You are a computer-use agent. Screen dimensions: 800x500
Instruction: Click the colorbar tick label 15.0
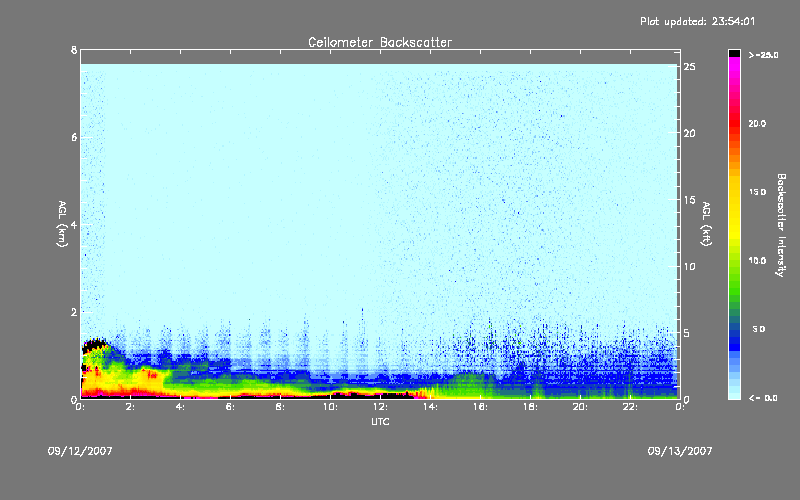tap(757, 192)
